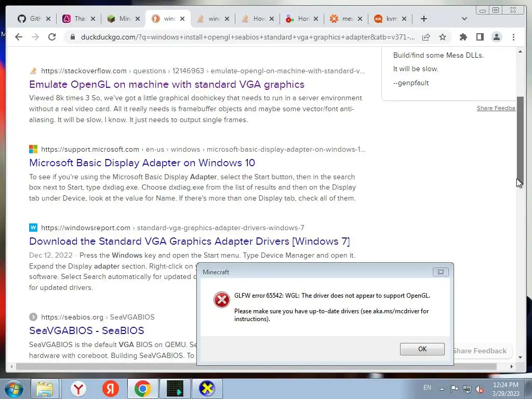The image size is (532, 399).
Task: Open Action Center flag icon
Action: point(454,389)
